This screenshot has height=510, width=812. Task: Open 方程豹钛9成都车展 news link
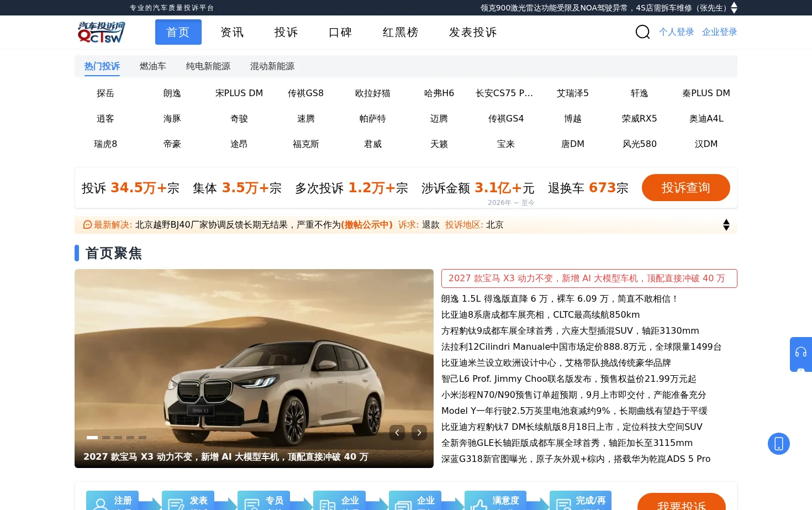[570, 331]
